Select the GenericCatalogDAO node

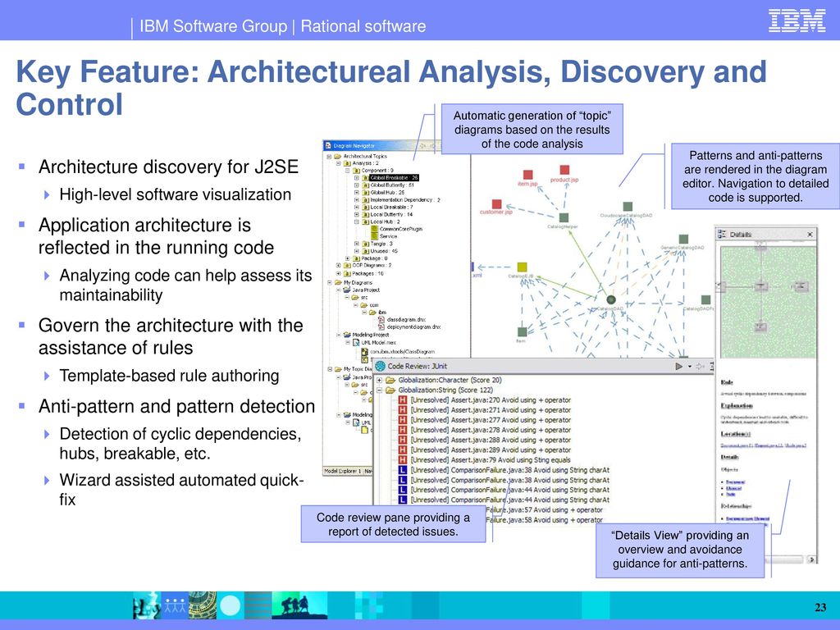tap(683, 239)
